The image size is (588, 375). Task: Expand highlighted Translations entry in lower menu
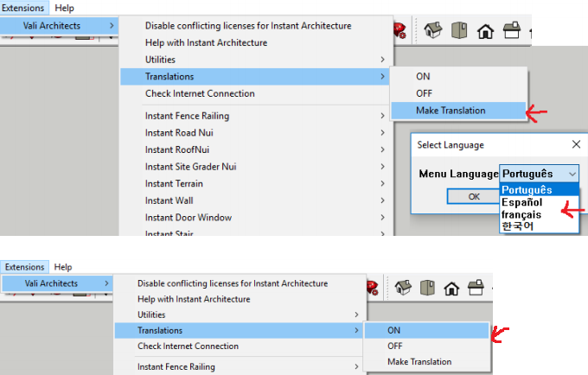(239, 330)
